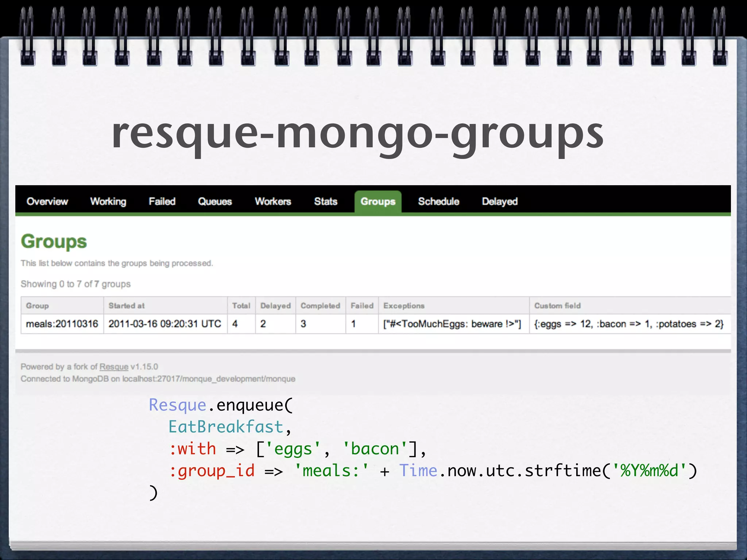Click the 'EatBreakfast' code line

(x=229, y=427)
